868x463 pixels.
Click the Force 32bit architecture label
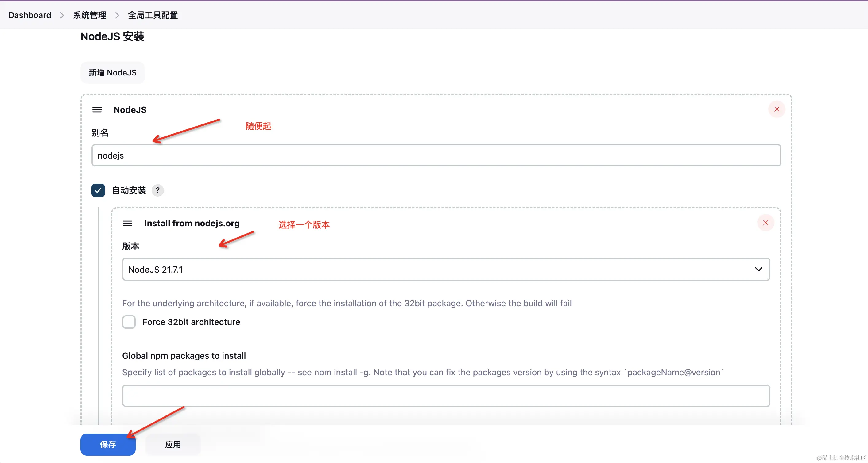[191, 322]
